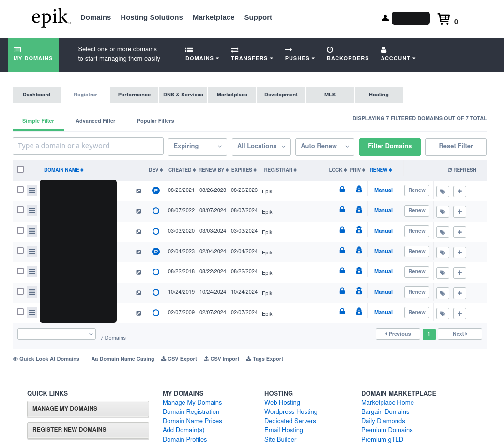Click the domain search input field
This screenshot has width=504, height=443.
88,145
